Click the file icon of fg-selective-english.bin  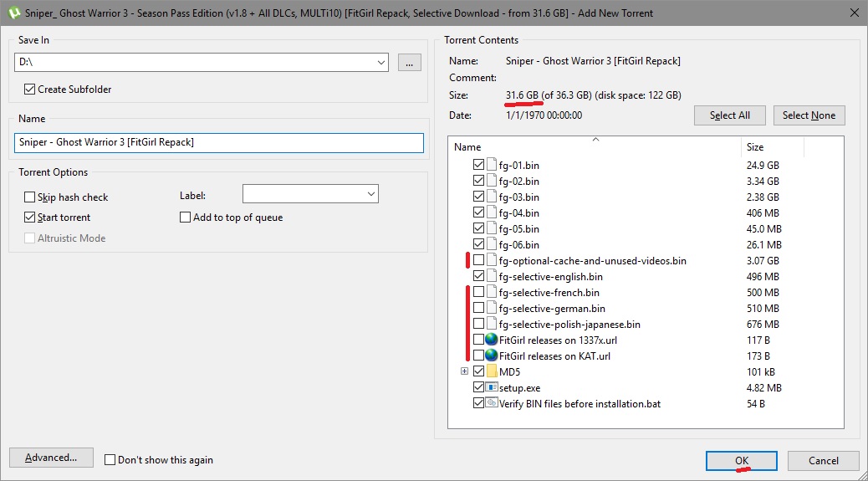492,276
